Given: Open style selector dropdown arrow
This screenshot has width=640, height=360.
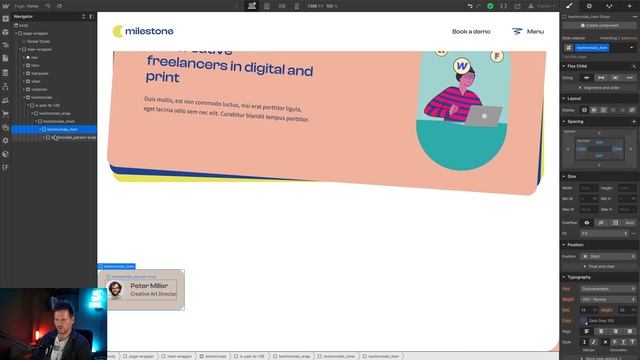Looking at the screenshot, I should 631,48.
